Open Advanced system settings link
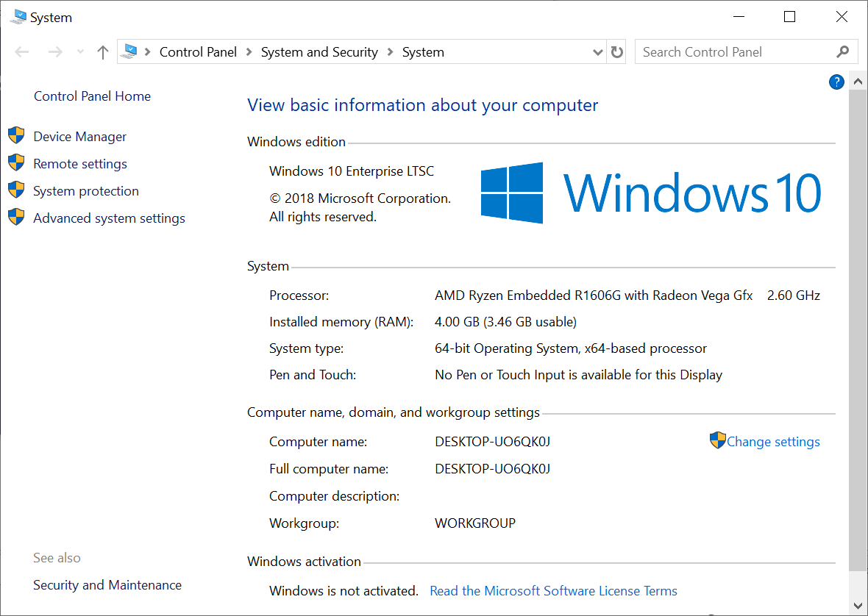The height and width of the screenshot is (616, 868). point(109,218)
